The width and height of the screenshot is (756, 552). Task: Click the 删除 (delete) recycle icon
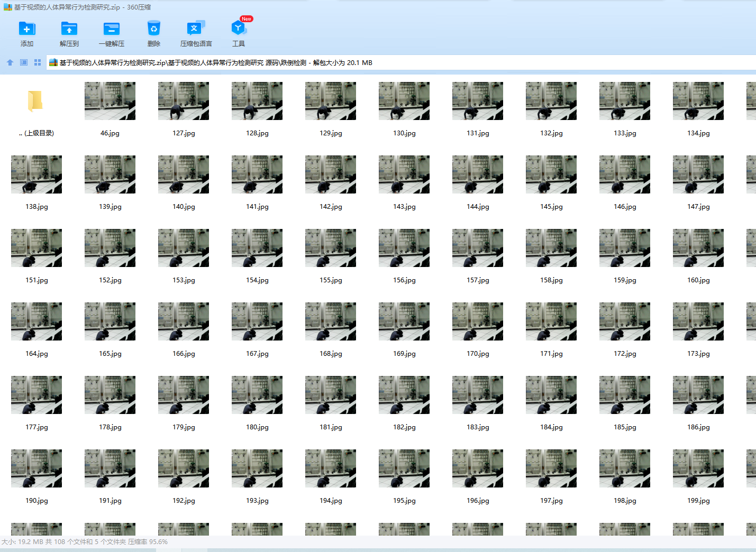coord(154,29)
